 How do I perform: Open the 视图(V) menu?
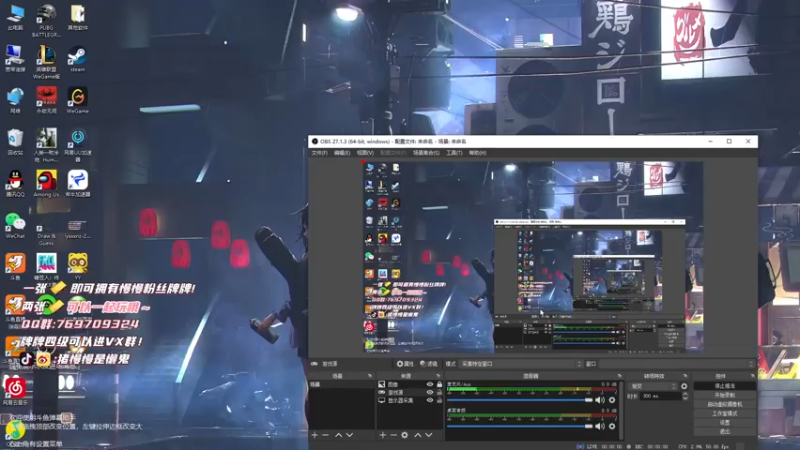(x=365, y=153)
